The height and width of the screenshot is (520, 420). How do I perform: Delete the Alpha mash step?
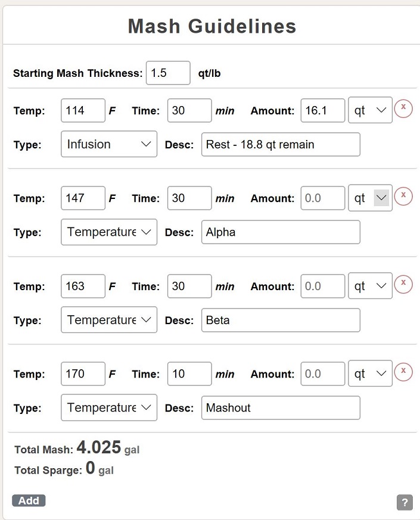403,195
